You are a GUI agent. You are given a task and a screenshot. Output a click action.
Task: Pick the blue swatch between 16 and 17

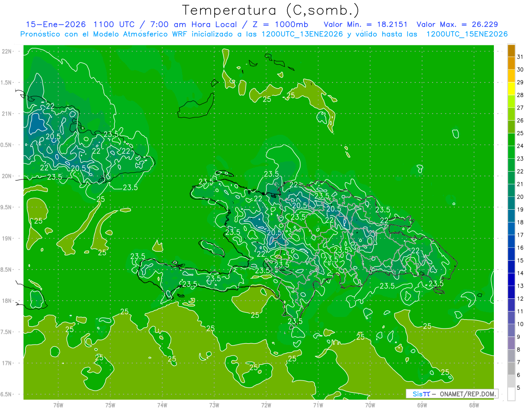pos(511,241)
